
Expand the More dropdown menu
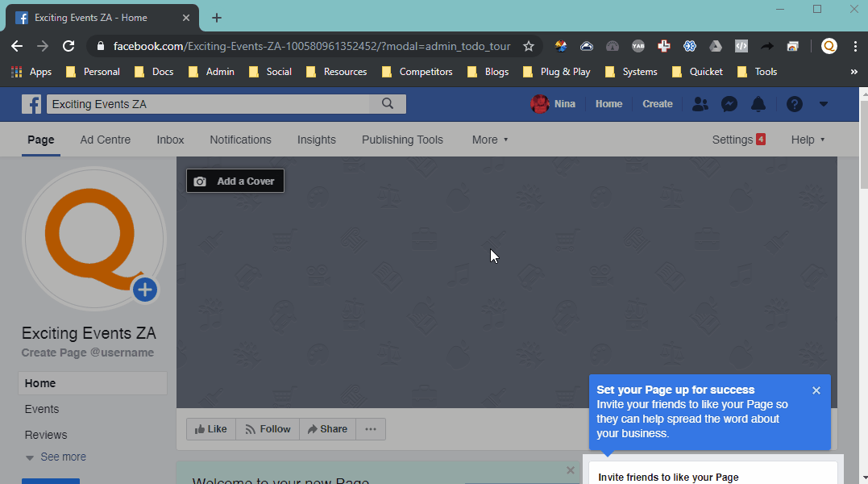[490, 140]
